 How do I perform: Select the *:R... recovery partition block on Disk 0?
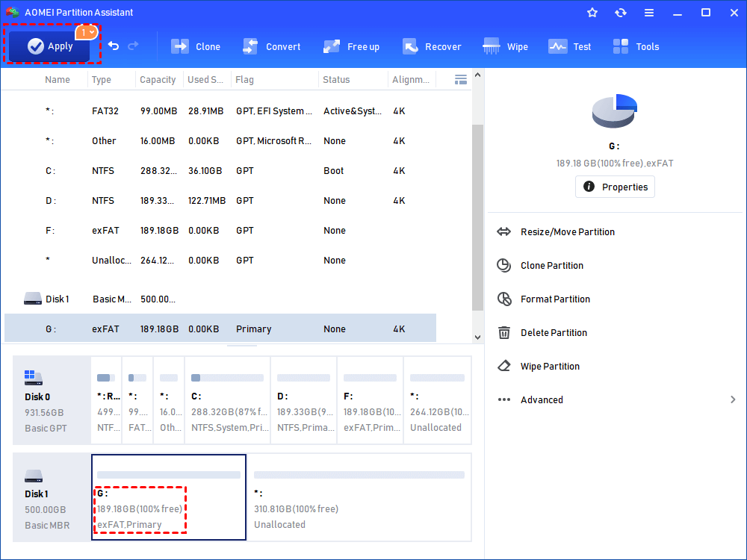coord(106,400)
